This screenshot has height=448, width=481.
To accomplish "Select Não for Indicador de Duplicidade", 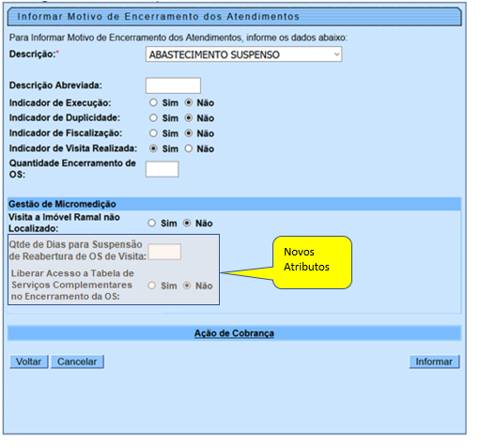I will tap(189, 118).
